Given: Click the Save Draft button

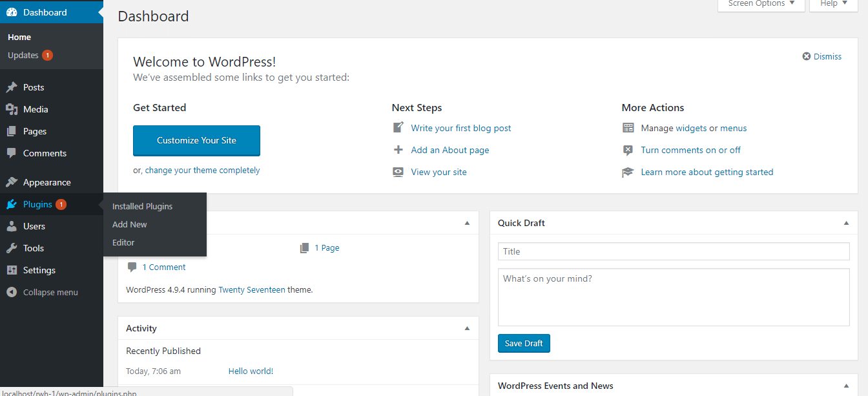Looking at the screenshot, I should tap(524, 343).
